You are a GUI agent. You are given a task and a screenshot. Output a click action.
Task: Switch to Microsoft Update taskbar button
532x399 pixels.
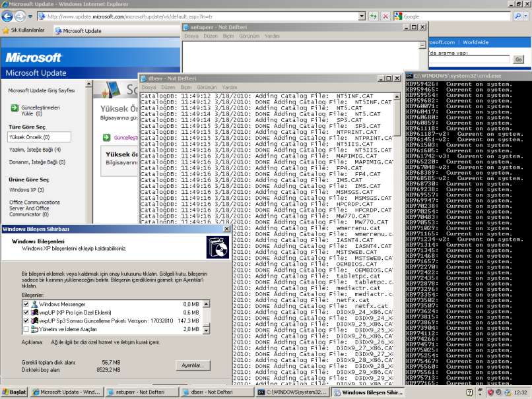[x=66, y=392]
